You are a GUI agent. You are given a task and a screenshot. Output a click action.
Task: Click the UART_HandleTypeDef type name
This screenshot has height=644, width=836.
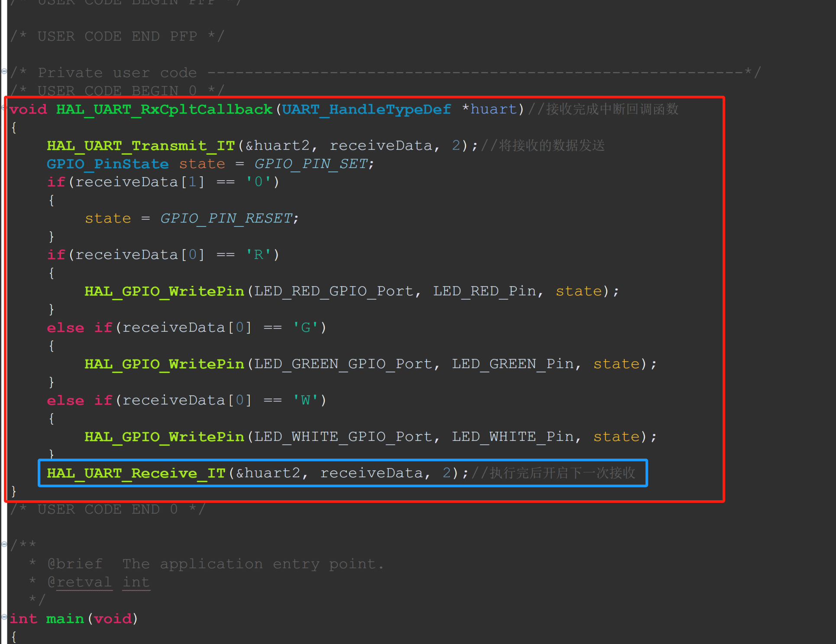click(x=366, y=109)
